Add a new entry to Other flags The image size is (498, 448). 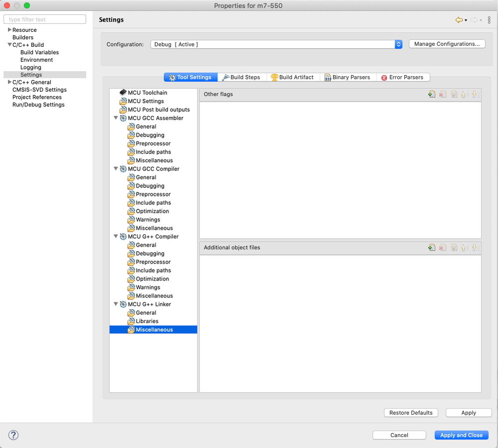point(431,94)
